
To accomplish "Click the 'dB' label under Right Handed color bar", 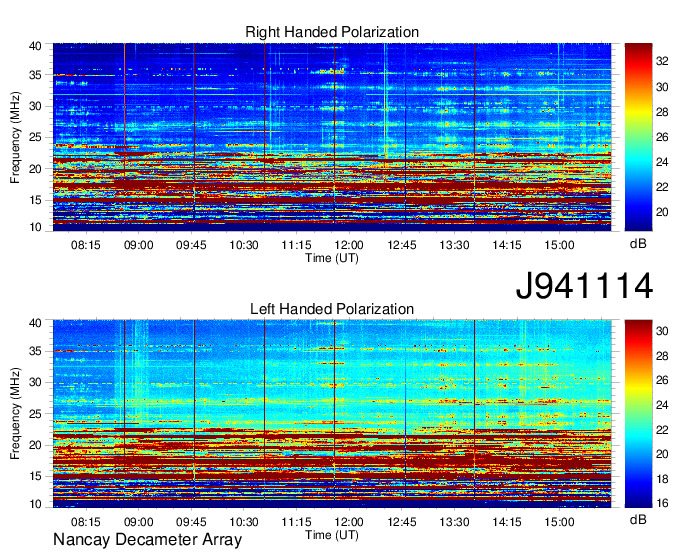I will pyautogui.click(x=638, y=244).
